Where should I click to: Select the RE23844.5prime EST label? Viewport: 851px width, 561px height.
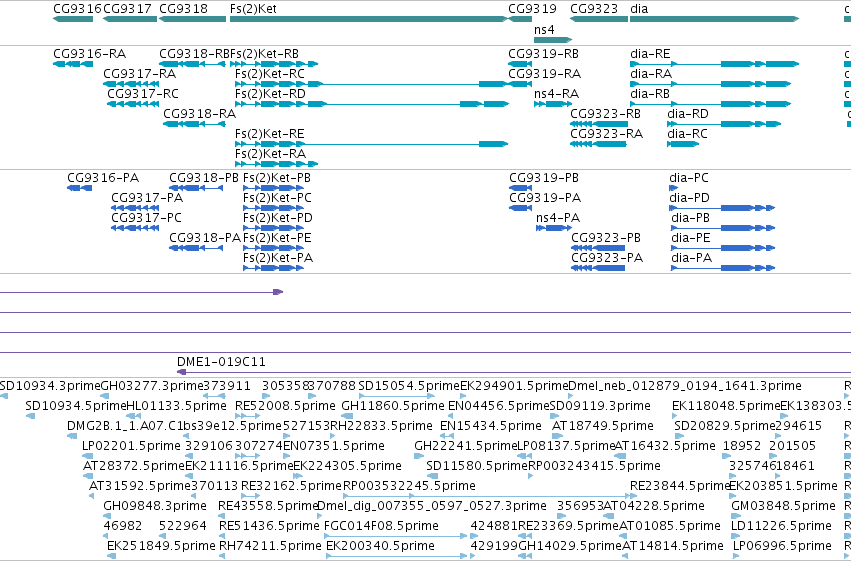tap(681, 486)
